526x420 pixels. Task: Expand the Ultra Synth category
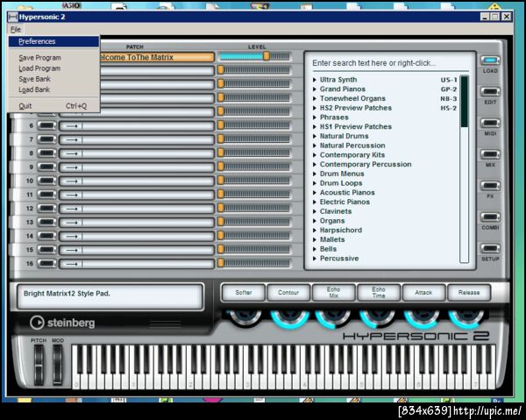[315, 80]
